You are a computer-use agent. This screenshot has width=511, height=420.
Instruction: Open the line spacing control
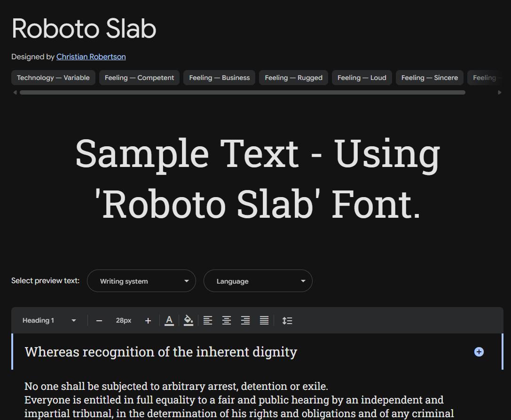(287, 321)
